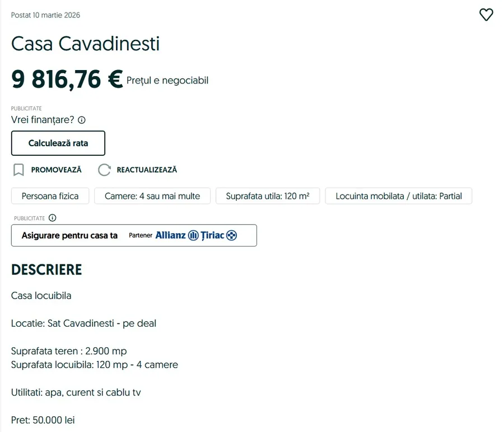Click the info icon next to Publicitate
This screenshot has width=504, height=432.
[x=53, y=218]
